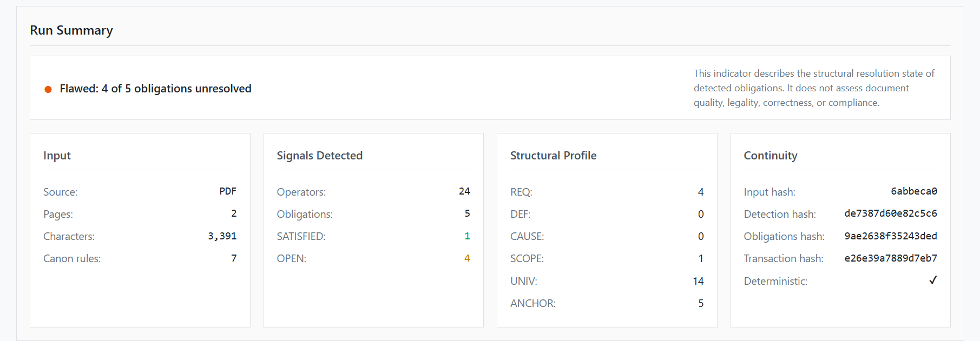Click the orange Flawed status dot
The image size is (980, 341).
pyautogui.click(x=48, y=89)
